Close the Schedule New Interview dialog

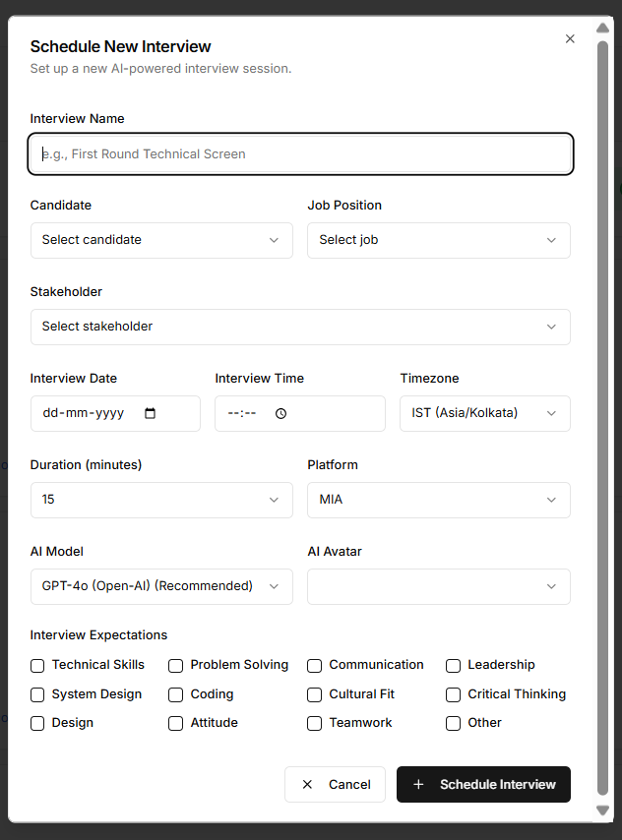(x=570, y=39)
